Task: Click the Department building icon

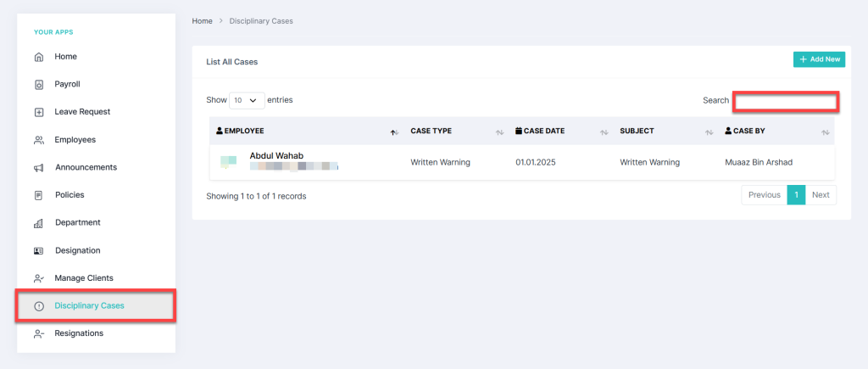Action: [x=39, y=223]
